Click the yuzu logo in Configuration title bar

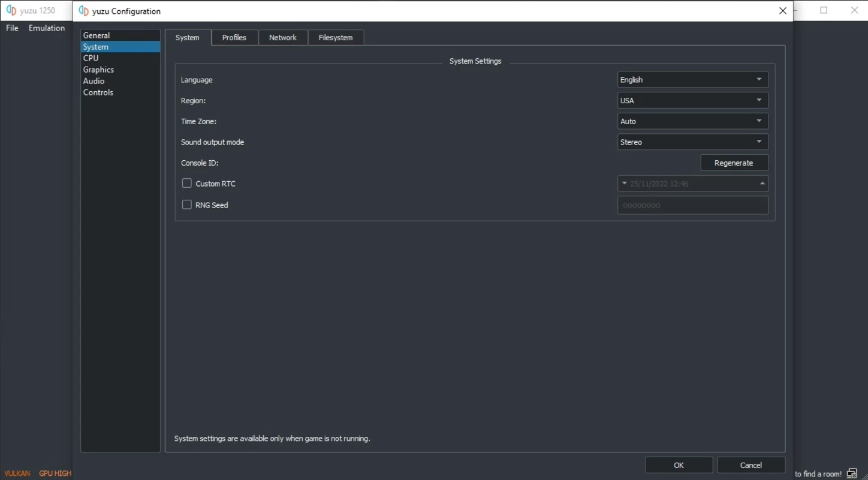84,11
